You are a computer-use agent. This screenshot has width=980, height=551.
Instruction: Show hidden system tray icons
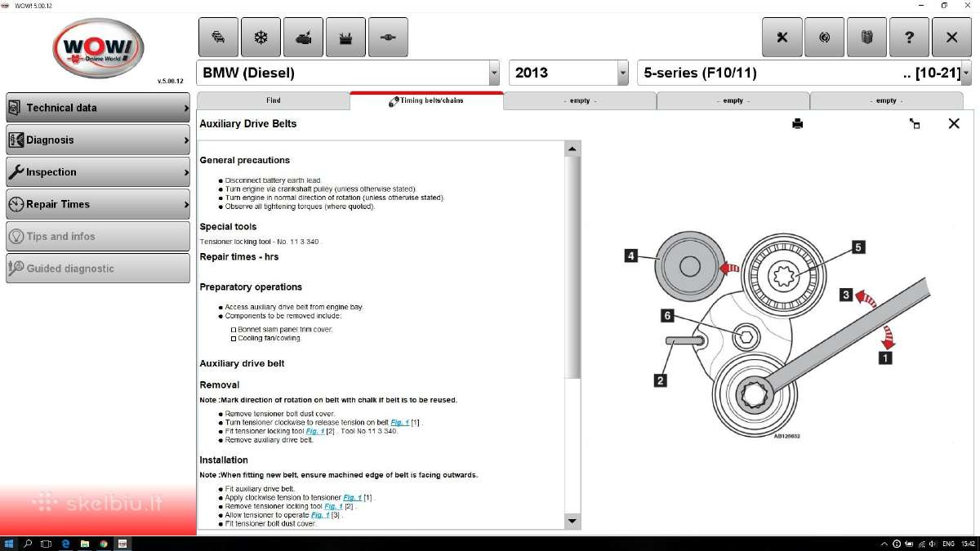(884, 544)
